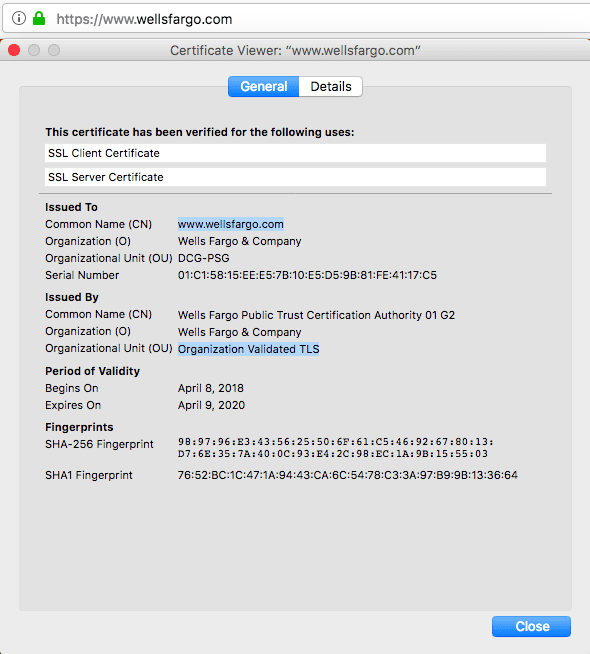Click the issuer name Public Trust Certification Authority
This screenshot has height=654, width=590.
click(x=316, y=315)
